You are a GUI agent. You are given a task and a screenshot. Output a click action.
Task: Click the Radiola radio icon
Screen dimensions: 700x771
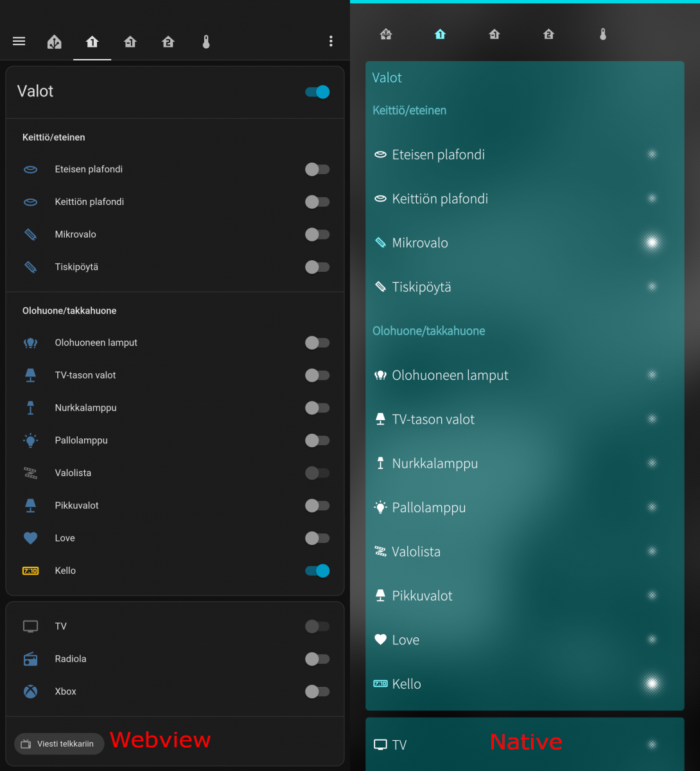click(30, 659)
